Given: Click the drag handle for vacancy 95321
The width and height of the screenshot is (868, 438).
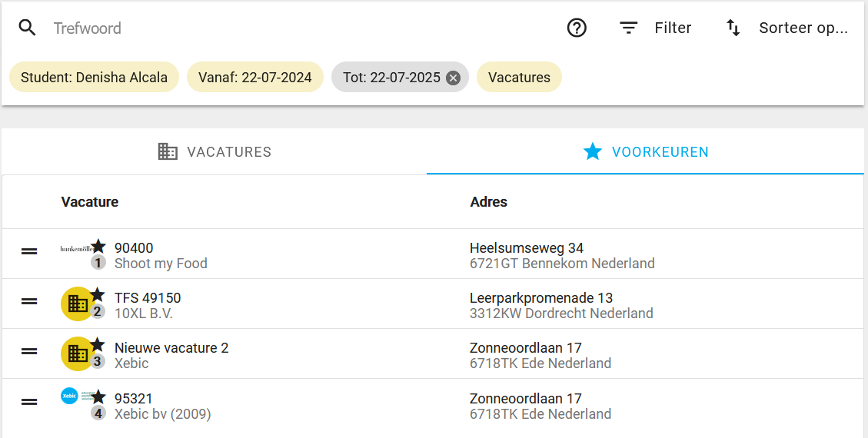Looking at the screenshot, I should (29, 401).
